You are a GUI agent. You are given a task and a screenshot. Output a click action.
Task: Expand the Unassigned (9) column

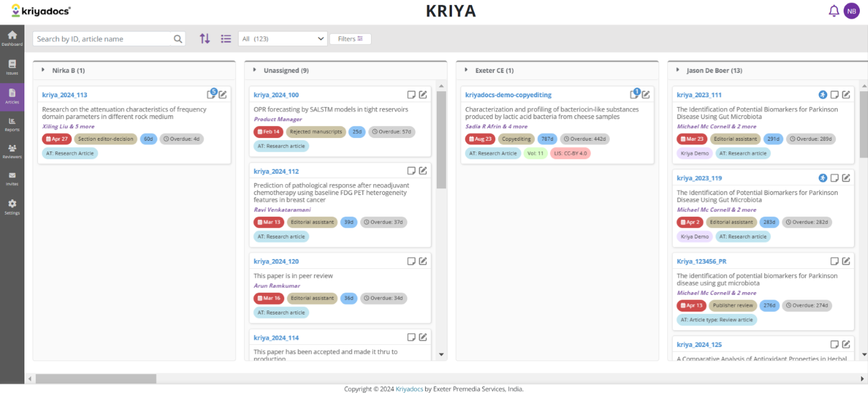pyautogui.click(x=254, y=70)
